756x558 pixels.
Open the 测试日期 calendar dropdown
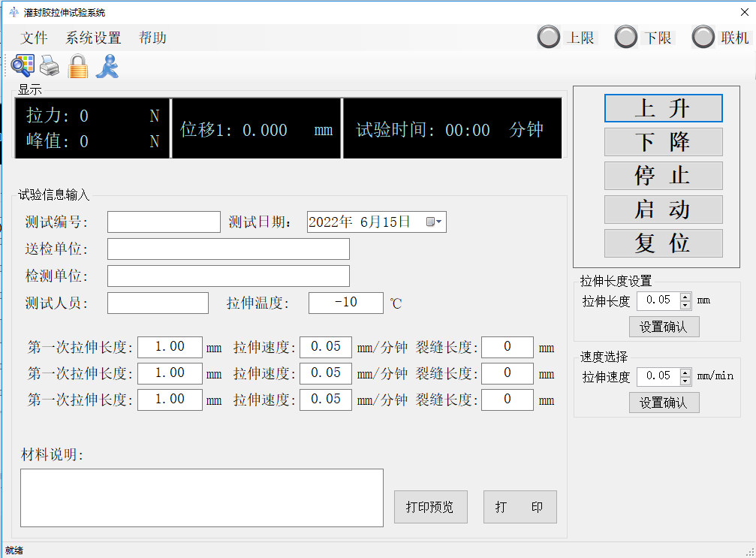(x=434, y=222)
